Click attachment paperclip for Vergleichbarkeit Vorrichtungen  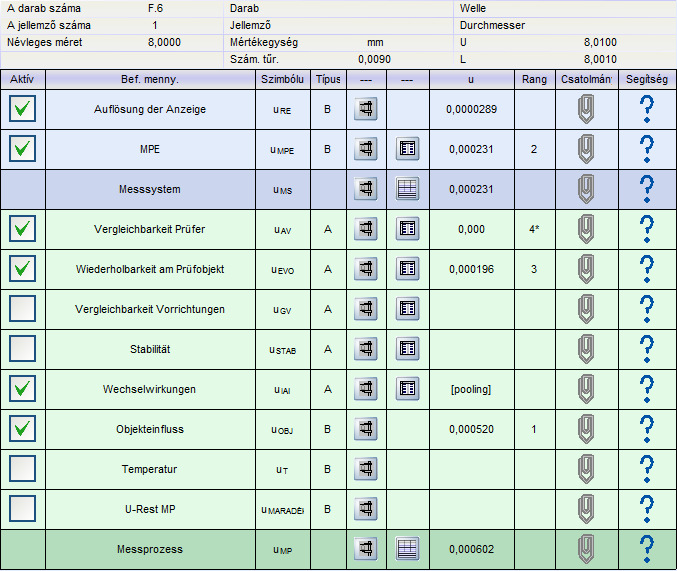point(586,309)
